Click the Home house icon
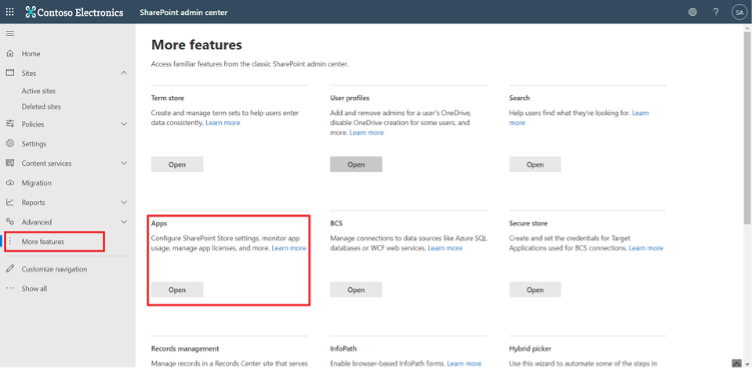The height and width of the screenshot is (370, 753). (10, 53)
